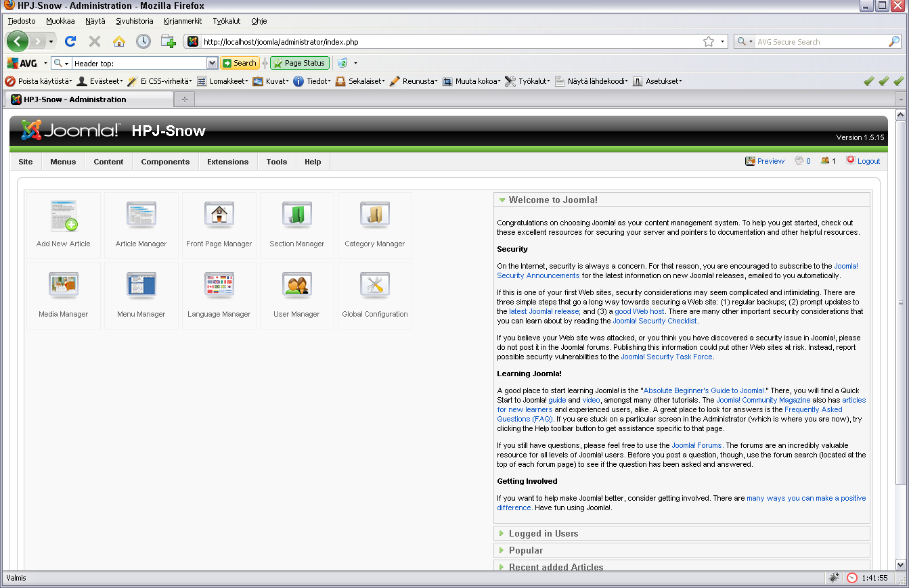Open the Joomla! Community Magazine link
This screenshot has height=588, width=909.
pos(763,400)
